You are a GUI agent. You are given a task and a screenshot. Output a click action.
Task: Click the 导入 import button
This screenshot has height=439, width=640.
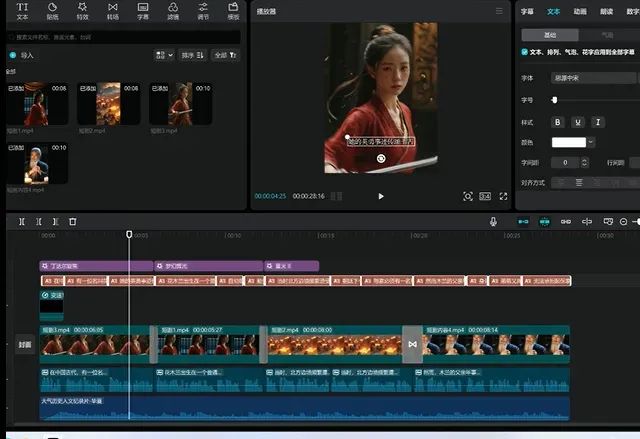click(x=22, y=55)
